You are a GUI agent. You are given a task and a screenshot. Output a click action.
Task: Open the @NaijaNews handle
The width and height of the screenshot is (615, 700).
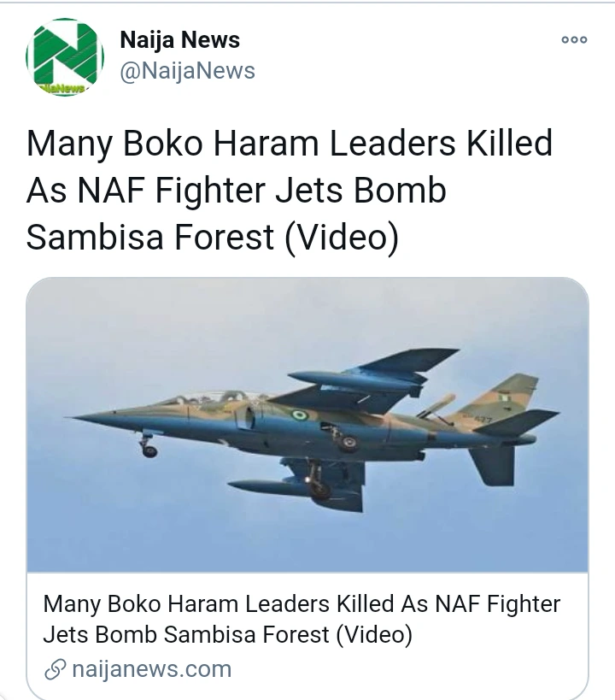[x=187, y=71]
